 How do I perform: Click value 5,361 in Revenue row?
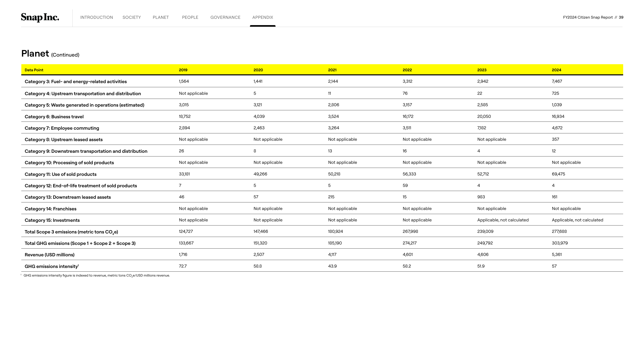click(x=556, y=255)
